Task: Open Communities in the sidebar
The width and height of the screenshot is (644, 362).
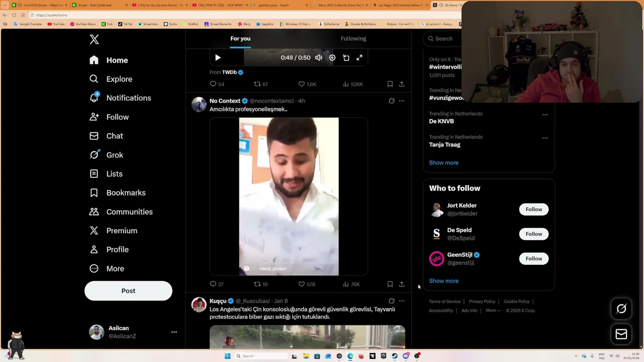Action: click(x=121, y=212)
